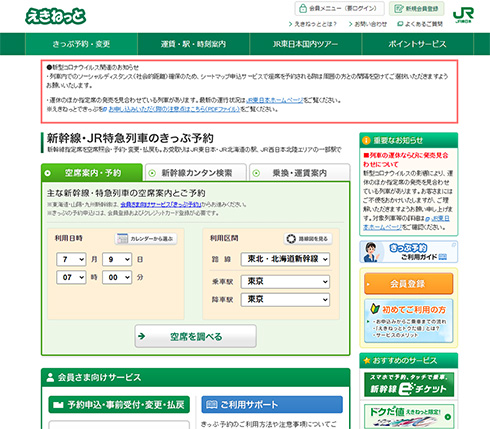Click 空席を調べる button
Image resolution: width=490 pixels, height=429 pixels.
point(196,336)
